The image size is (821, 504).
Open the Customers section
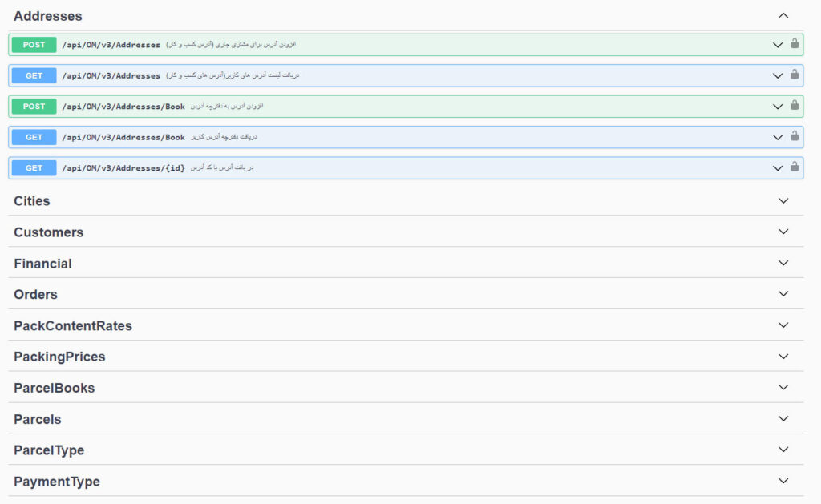point(783,232)
